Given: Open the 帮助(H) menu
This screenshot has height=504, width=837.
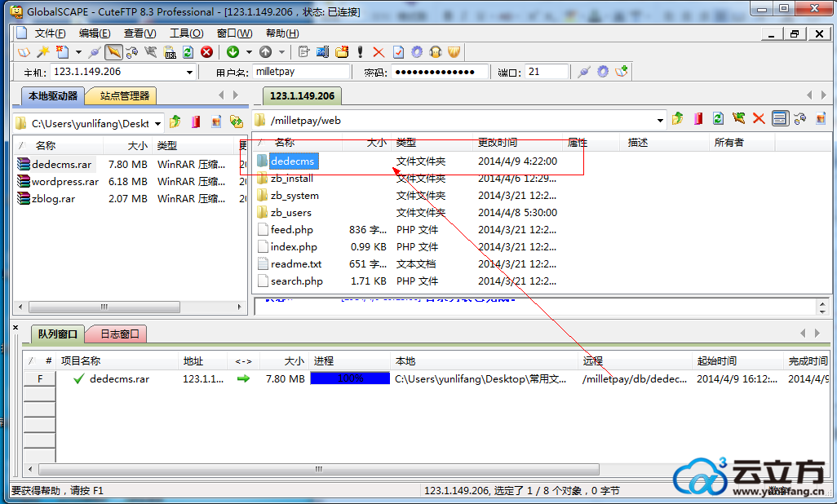Looking at the screenshot, I should 282,33.
